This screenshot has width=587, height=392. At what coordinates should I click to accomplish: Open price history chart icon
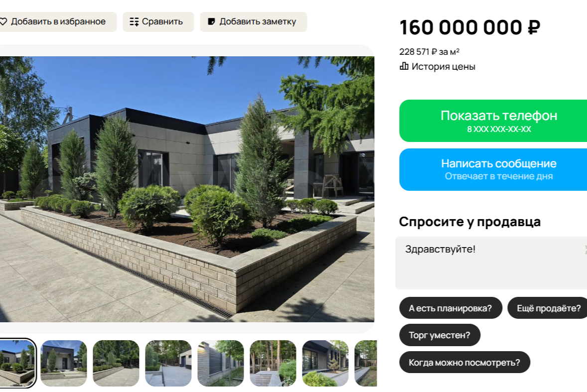point(404,66)
